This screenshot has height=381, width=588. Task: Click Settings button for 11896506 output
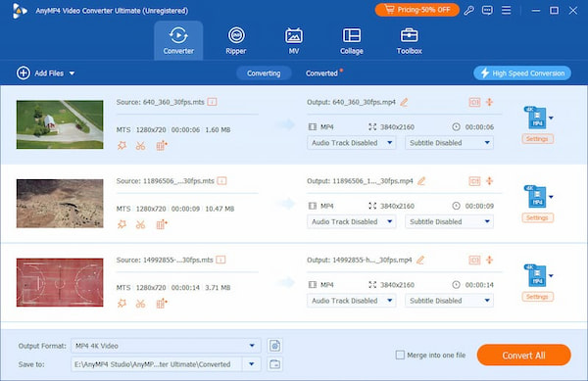537,218
